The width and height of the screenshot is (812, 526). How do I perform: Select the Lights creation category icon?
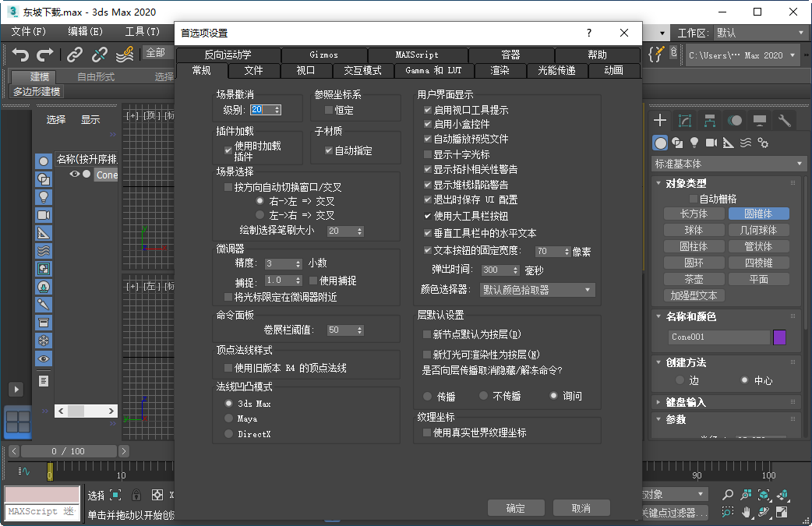[x=694, y=143]
